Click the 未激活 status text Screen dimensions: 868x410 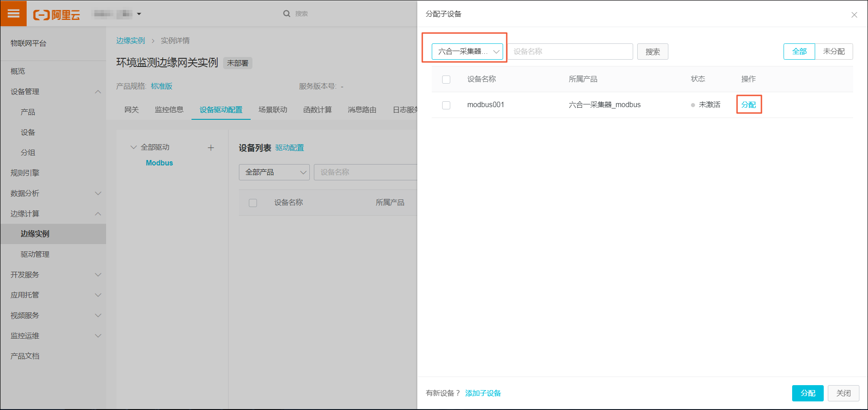(709, 105)
